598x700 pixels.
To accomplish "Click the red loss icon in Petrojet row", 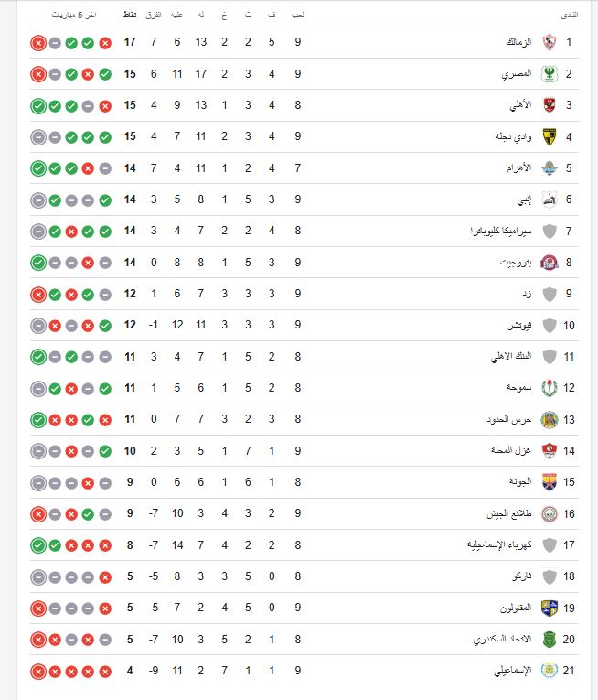I will (88, 263).
